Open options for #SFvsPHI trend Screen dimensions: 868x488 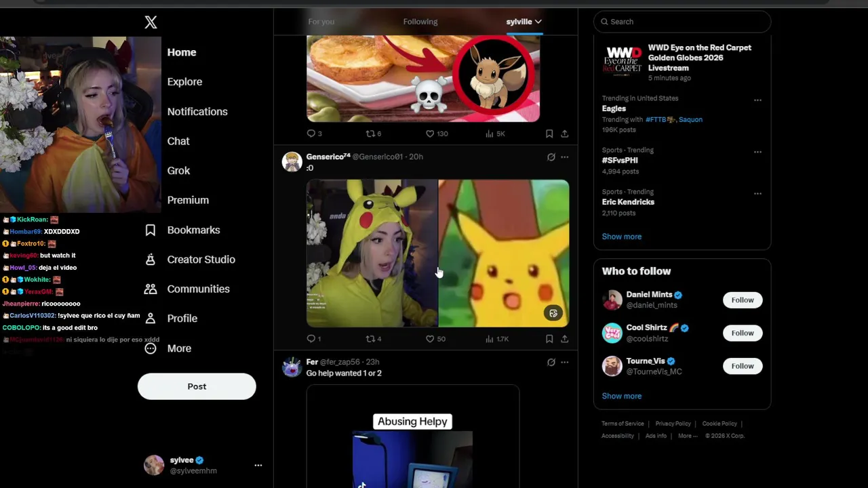(x=757, y=152)
